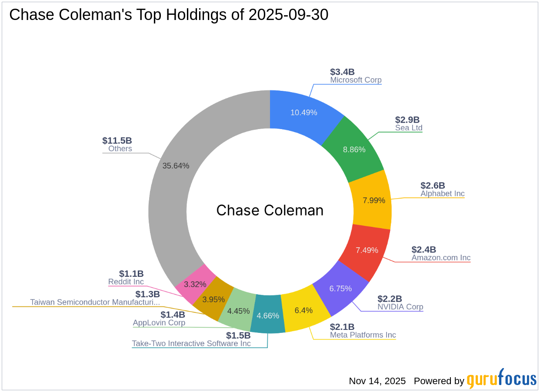Select the NVIDIA Corp label
Screen dimensions: 540x392
click(x=400, y=307)
